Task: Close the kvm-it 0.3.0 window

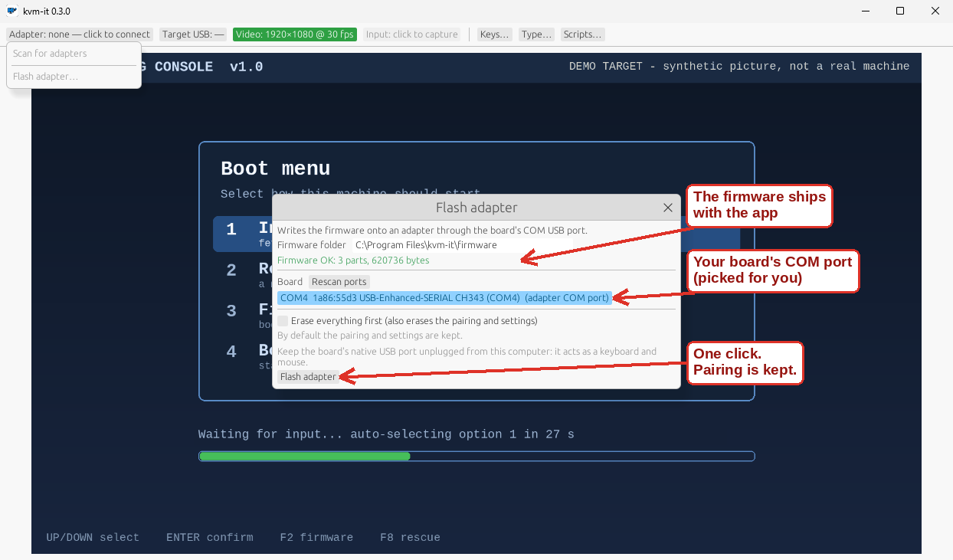Action: pos(935,11)
